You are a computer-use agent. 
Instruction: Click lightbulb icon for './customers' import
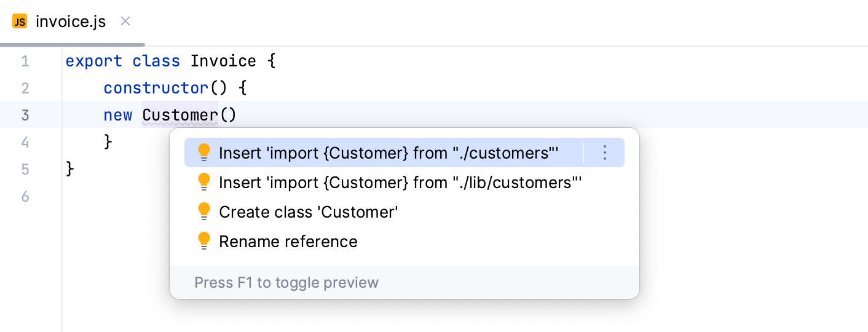[205, 153]
